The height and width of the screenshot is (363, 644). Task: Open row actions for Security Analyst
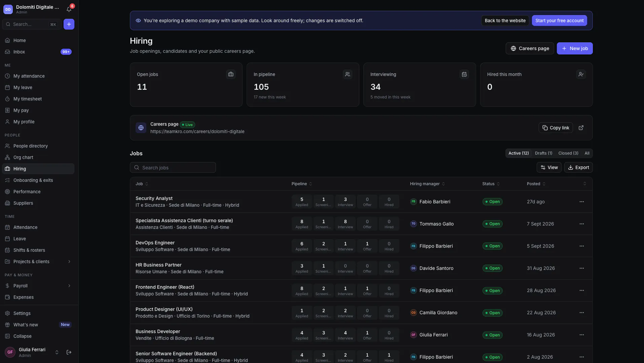click(x=582, y=202)
